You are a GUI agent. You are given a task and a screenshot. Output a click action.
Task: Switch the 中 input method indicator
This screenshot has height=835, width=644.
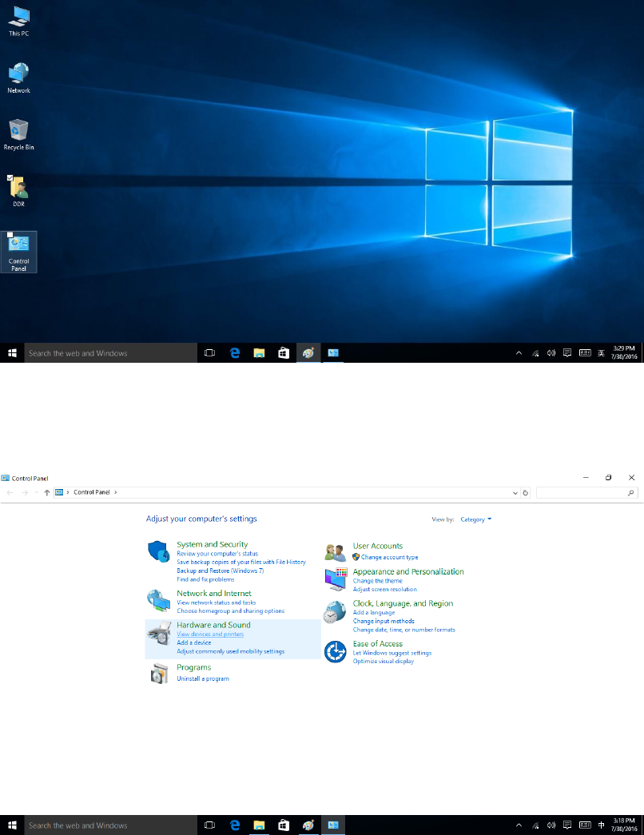[601, 825]
